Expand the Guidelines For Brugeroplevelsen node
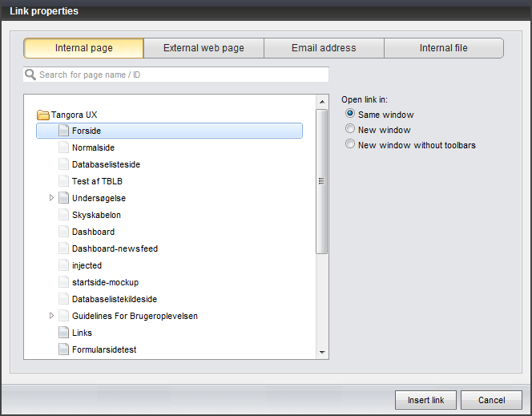The image size is (532, 416). click(51, 316)
